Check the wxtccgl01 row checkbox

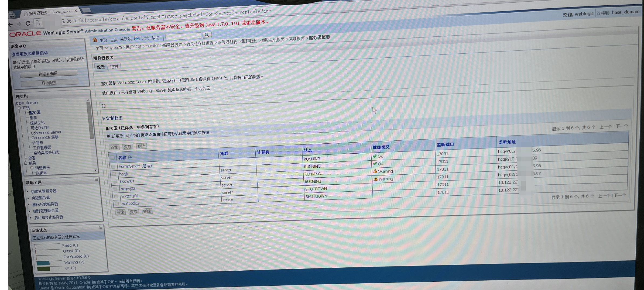[116, 196]
